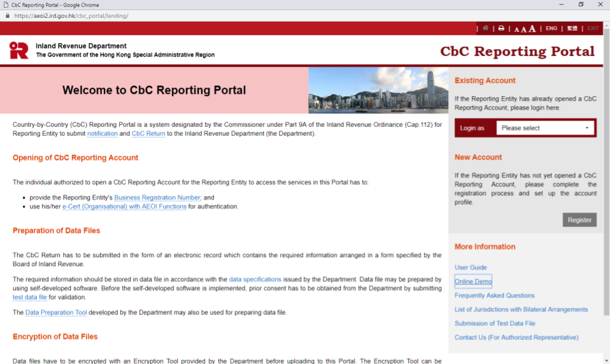Open Submission of Test Data File link
The image size is (610, 364).
495,323
